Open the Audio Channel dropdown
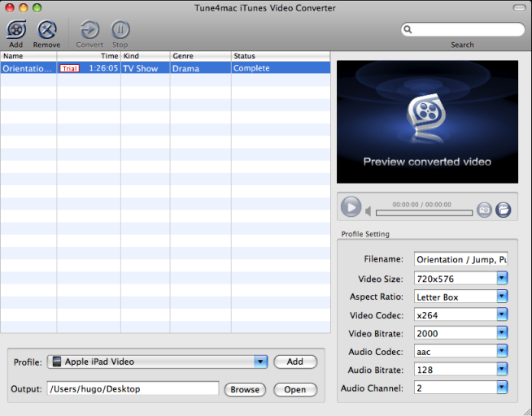Viewport: 532px width, 416px height. pyautogui.click(x=502, y=388)
